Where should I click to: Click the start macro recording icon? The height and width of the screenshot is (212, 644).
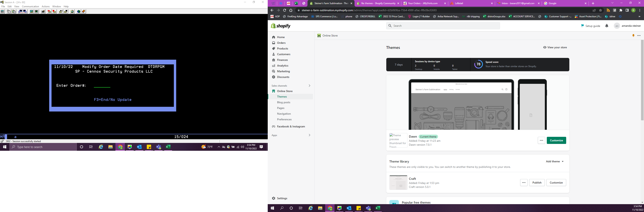(50, 12)
